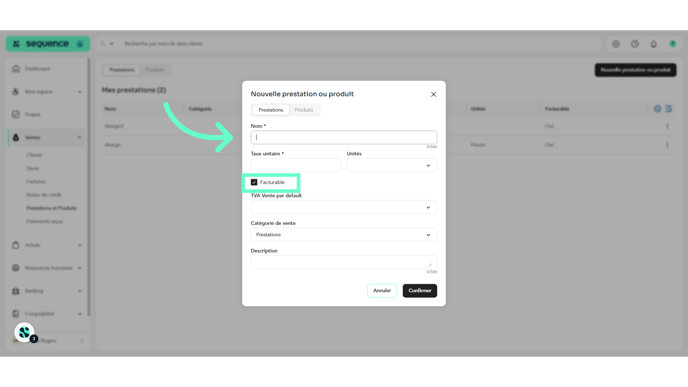The image size is (688, 387).
Task: Click the Ventes money bag icon
Action: [16, 137]
